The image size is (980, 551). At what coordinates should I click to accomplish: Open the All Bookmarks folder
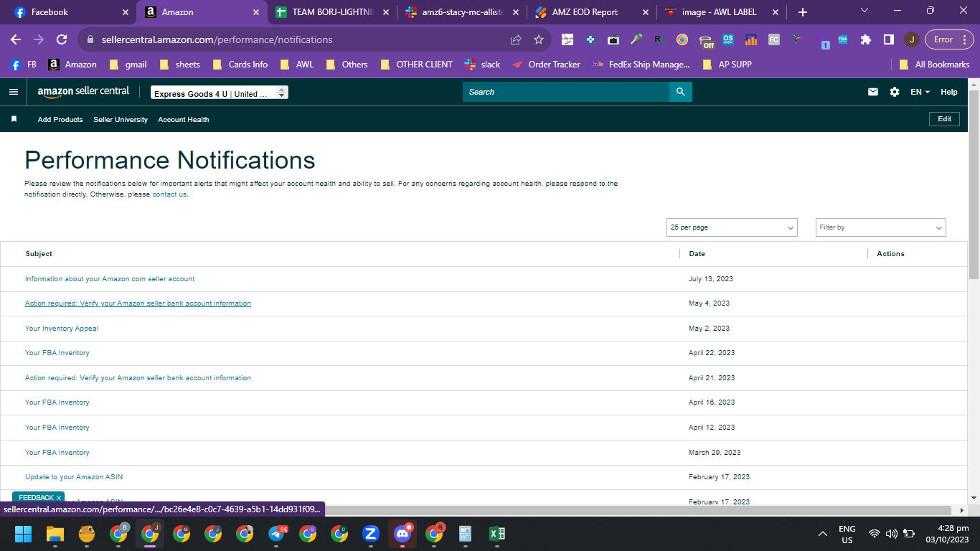tap(934, 65)
